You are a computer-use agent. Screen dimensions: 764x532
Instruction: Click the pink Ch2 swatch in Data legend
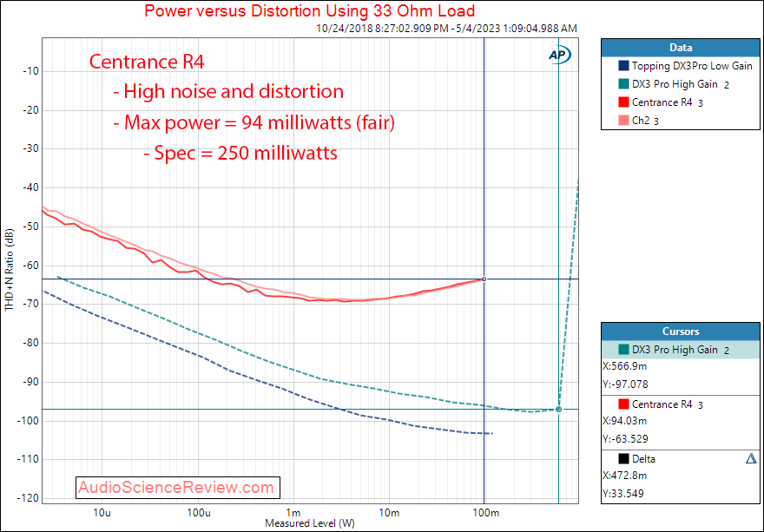(623, 121)
